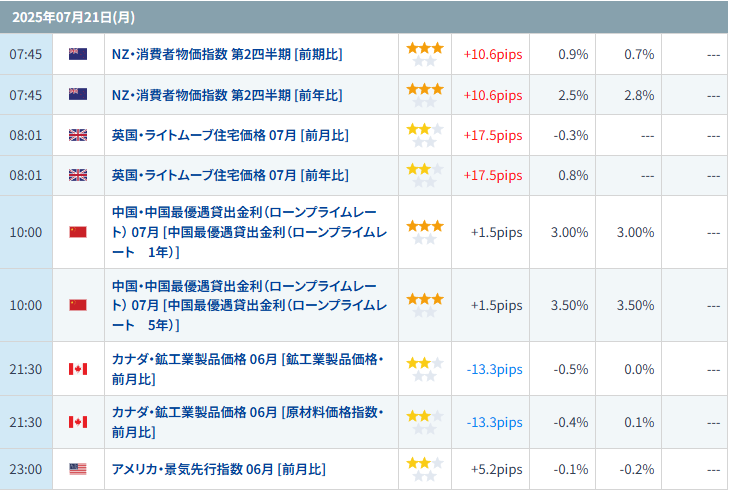Screen dimensions: 732x493
Task: Click star rating for NZ CPI 前年比 row
Action: [424, 95]
